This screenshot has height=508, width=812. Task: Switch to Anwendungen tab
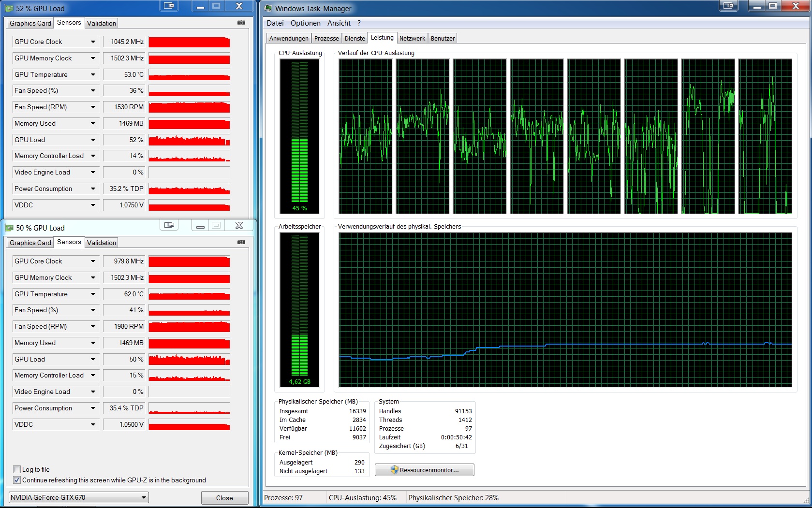coord(289,39)
